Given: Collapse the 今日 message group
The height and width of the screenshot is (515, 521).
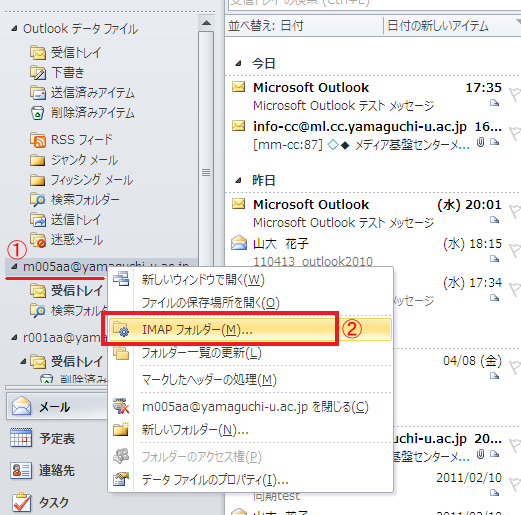Looking at the screenshot, I should pos(238,63).
